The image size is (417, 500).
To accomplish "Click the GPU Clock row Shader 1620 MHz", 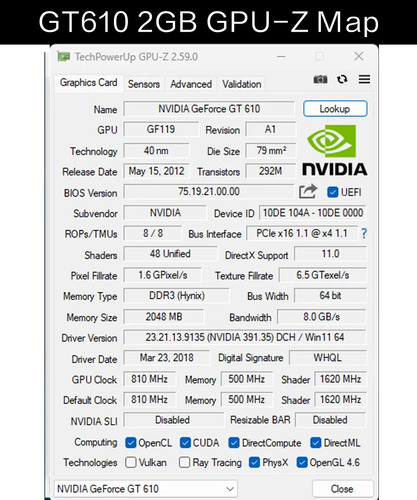I will click(x=340, y=379).
